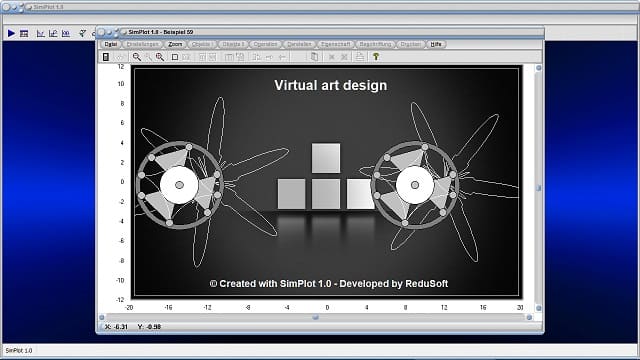This screenshot has width=640, height=360.
Task: Click the horizontal scrollbar thumb below the plot
Action: pyautogui.click(x=315, y=317)
